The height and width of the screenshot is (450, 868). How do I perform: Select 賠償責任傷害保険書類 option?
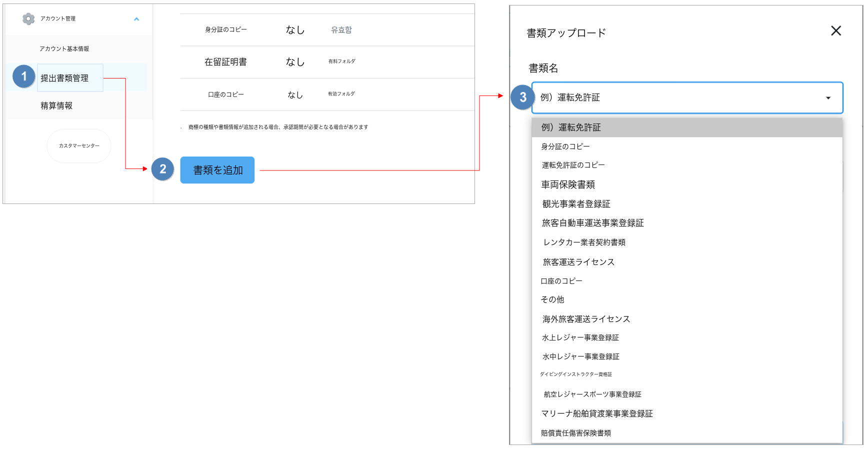(687, 433)
